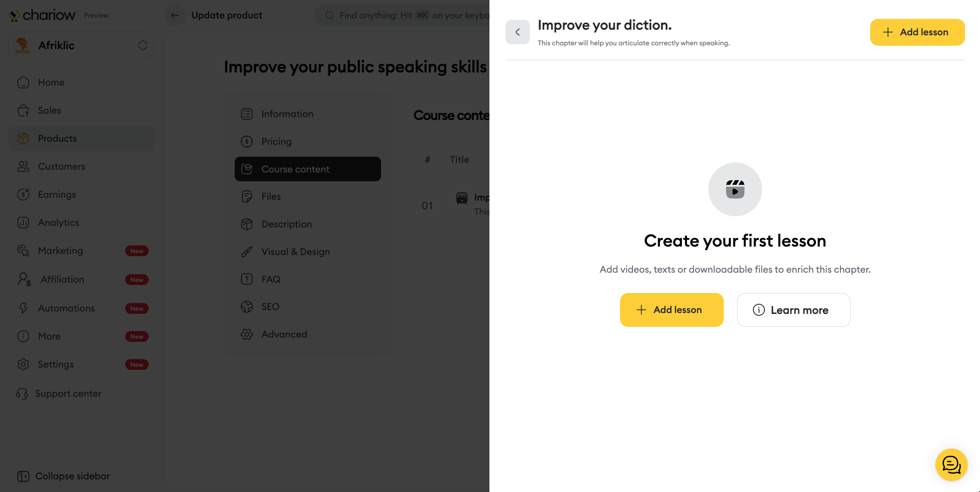Viewport: 980px width, 492px height.
Task: Click the clapperboard lesson icon
Action: pyautogui.click(x=735, y=189)
